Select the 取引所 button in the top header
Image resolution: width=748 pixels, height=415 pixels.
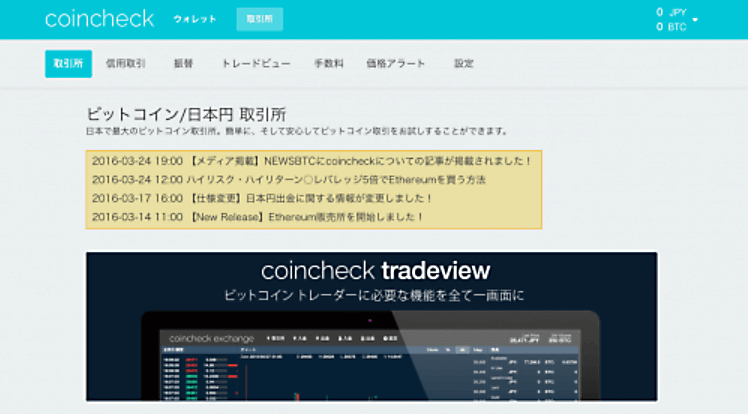point(260,19)
